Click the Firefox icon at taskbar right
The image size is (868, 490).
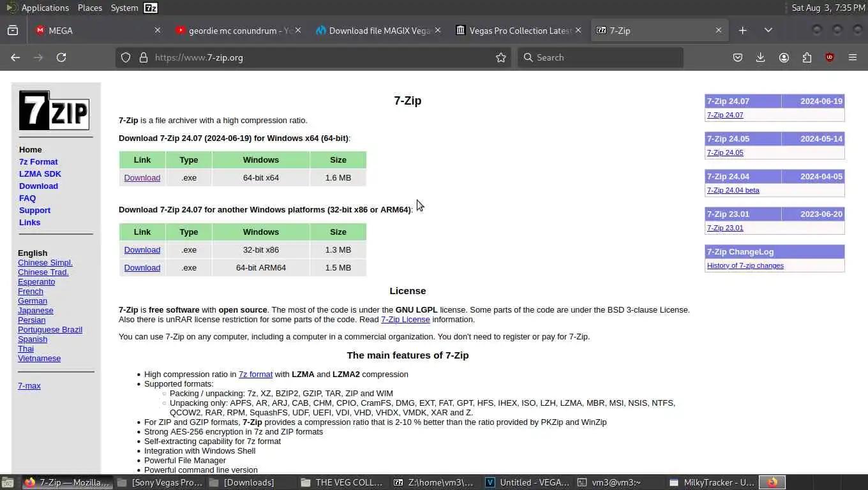772,482
